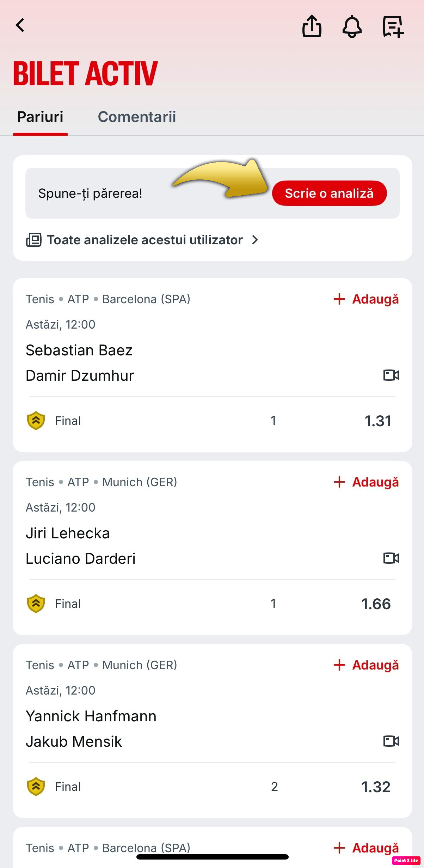The image size is (424, 868).
Task: Open the share icon
Action: tap(312, 26)
